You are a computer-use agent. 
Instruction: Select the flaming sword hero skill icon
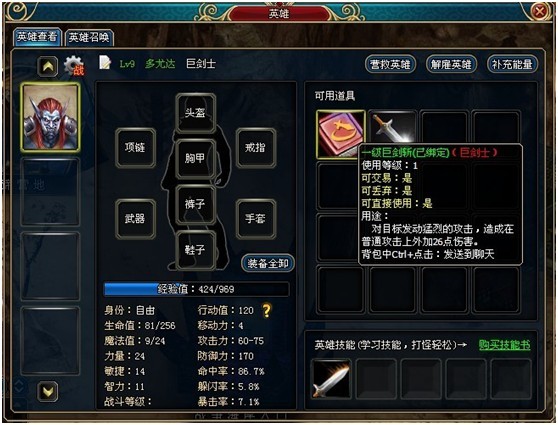tap(331, 379)
